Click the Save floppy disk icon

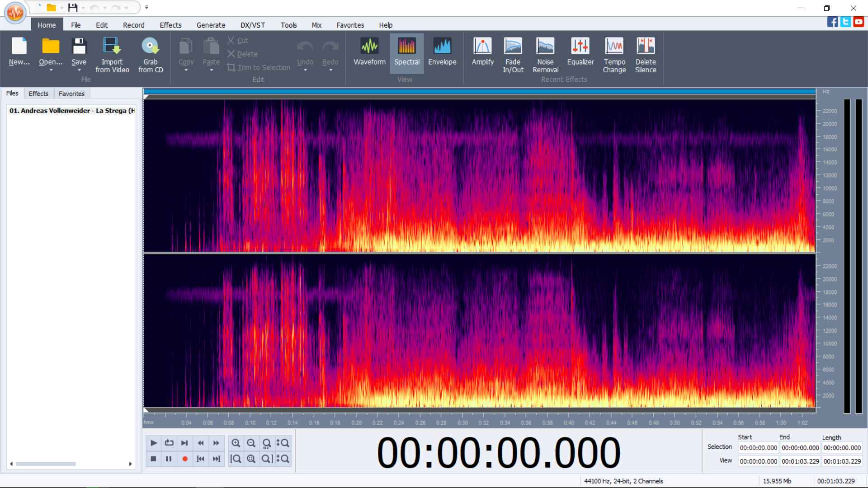(x=79, y=46)
